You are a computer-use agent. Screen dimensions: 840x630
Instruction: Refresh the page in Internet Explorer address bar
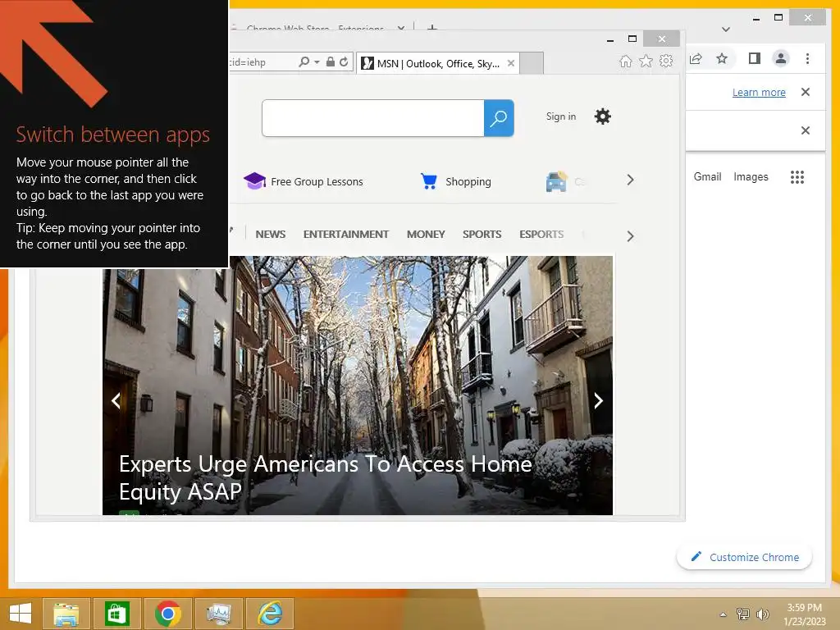[344, 62]
